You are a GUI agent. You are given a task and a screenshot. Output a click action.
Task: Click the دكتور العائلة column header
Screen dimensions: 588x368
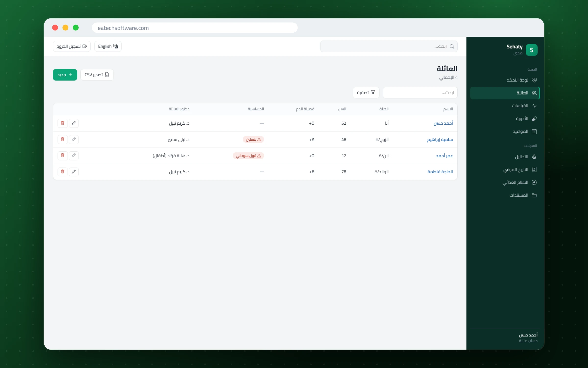[x=179, y=109]
